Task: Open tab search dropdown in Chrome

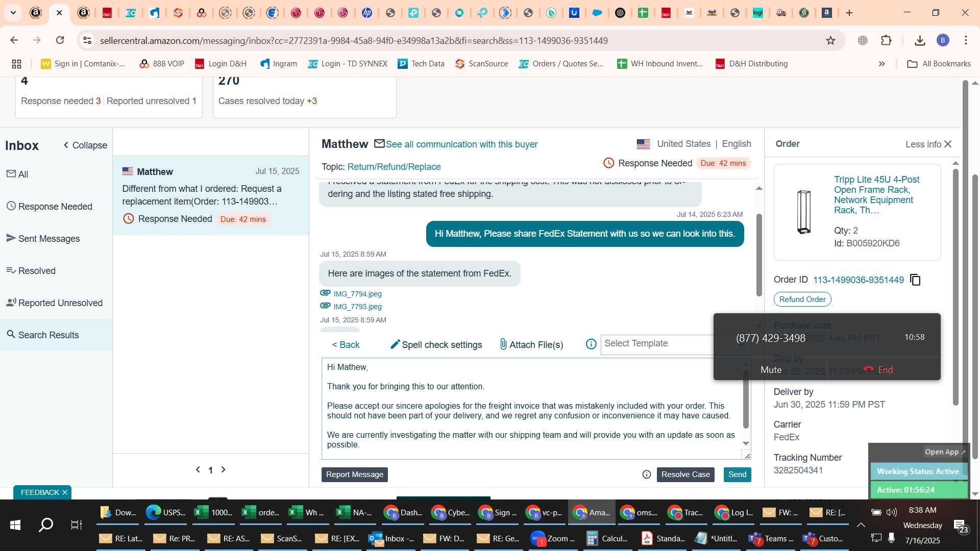Action: (13, 13)
